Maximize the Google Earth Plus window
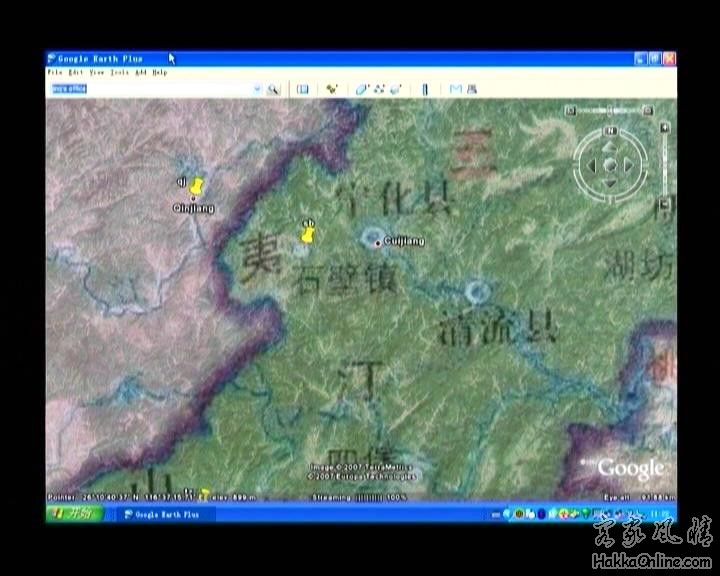Screen dimensions: 720x576 click(x=655, y=58)
